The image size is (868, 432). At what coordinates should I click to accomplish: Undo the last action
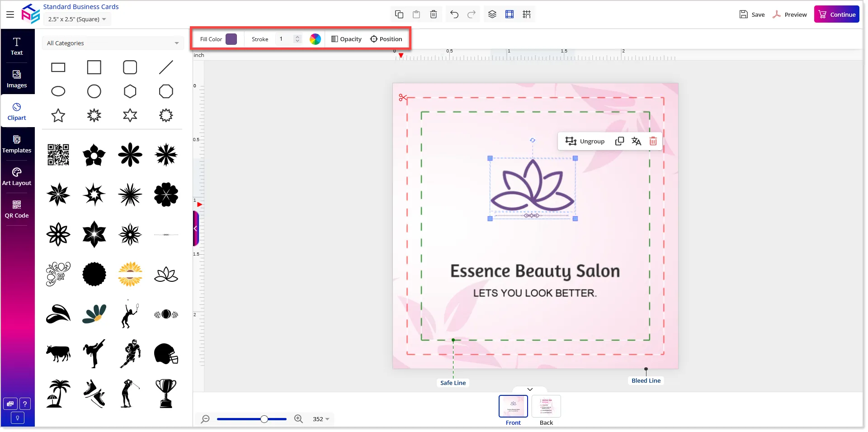click(454, 14)
